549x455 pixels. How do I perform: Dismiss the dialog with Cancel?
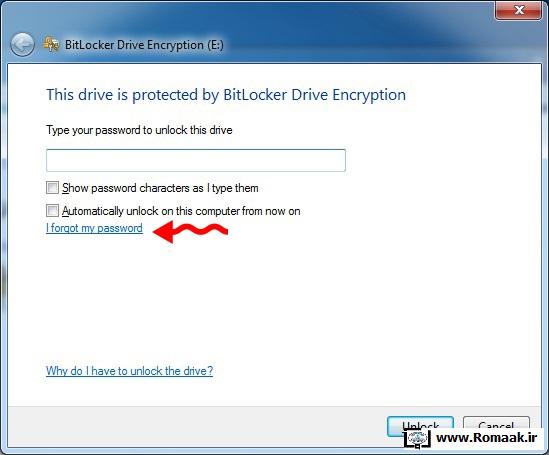[496, 424]
